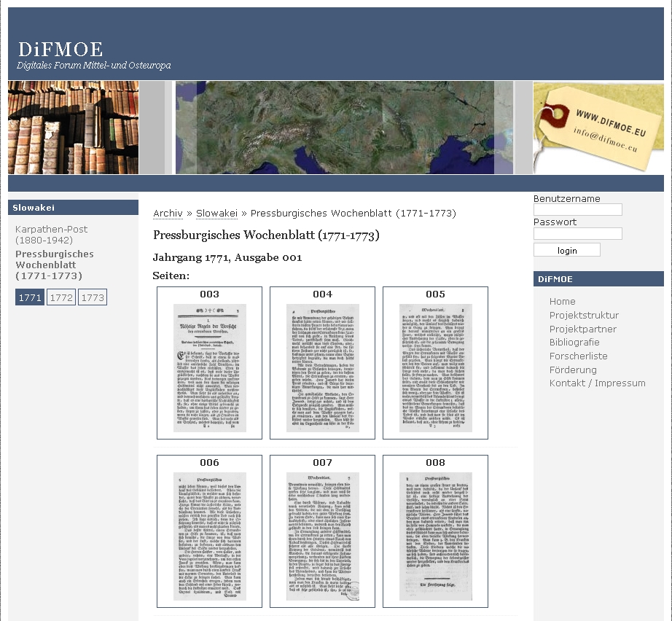Click the Europe satellite map banner
The height and width of the screenshot is (621, 672).
[344, 128]
